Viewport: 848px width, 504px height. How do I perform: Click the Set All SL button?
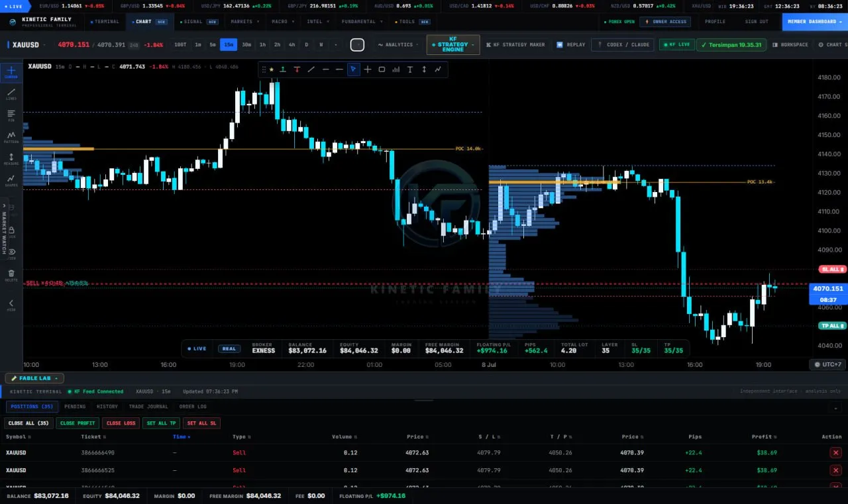pos(201,423)
